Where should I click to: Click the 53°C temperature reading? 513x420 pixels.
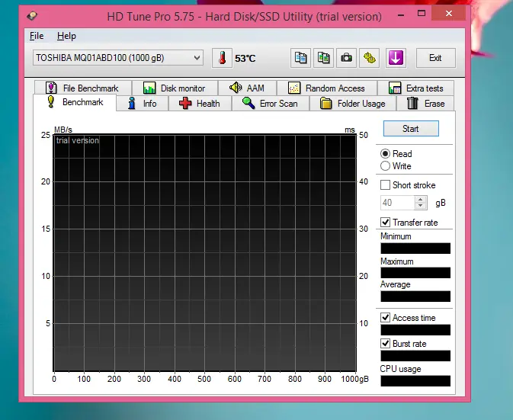click(245, 59)
